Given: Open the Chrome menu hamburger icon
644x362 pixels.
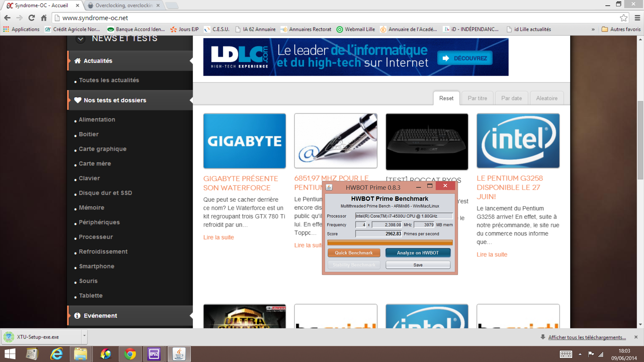Looking at the screenshot, I should click(637, 18).
